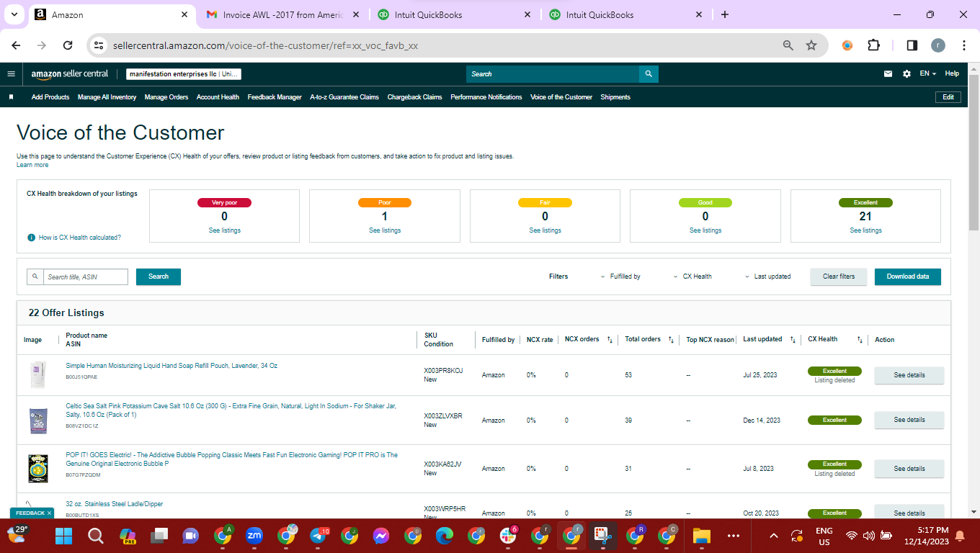Open Feedback Manager

pos(275,97)
